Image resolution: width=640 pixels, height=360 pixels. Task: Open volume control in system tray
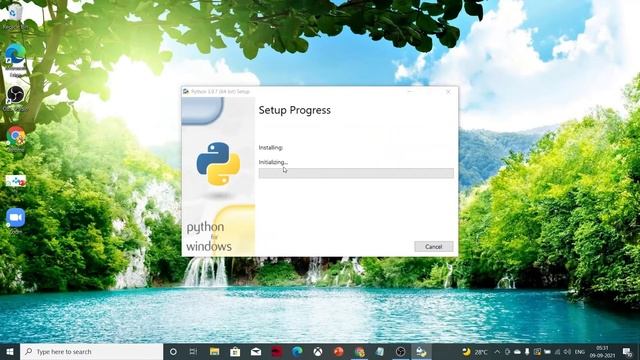pos(567,351)
